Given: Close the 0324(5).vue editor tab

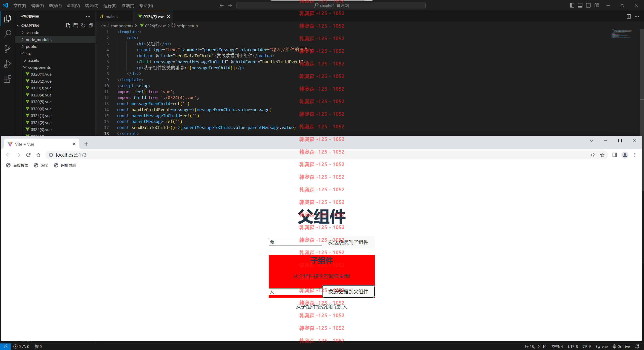Looking at the screenshot, I should [168, 17].
